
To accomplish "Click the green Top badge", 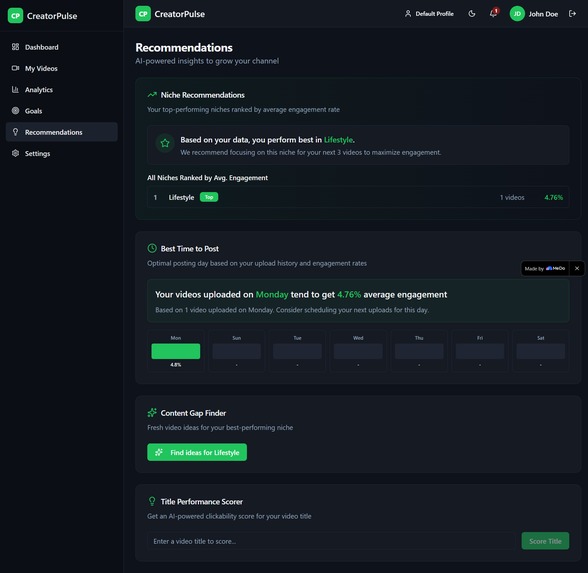I will coord(209,197).
